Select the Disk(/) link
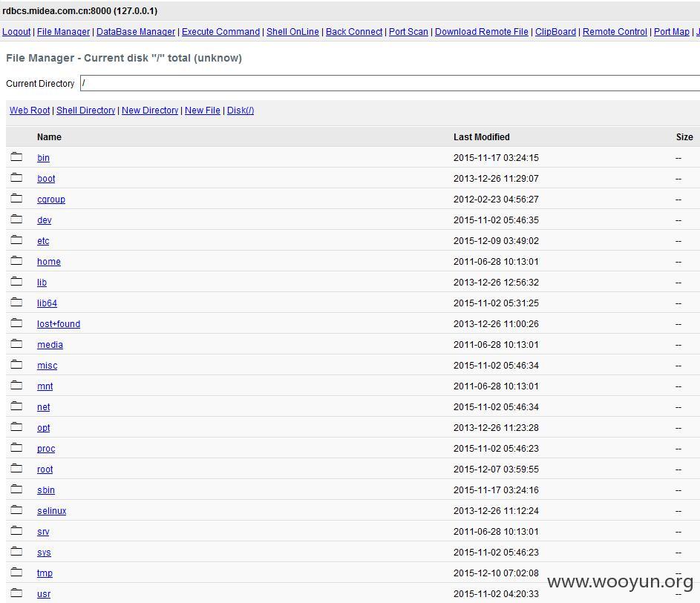 pos(241,111)
